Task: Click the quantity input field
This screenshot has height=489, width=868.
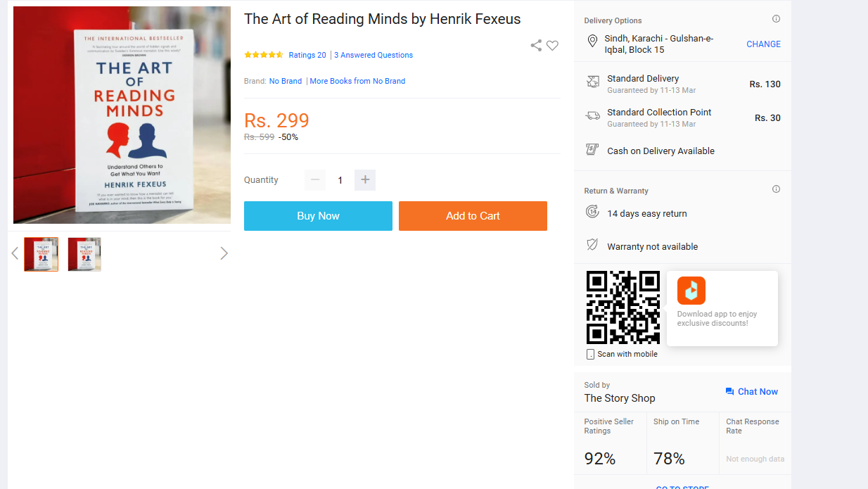Action: click(340, 180)
